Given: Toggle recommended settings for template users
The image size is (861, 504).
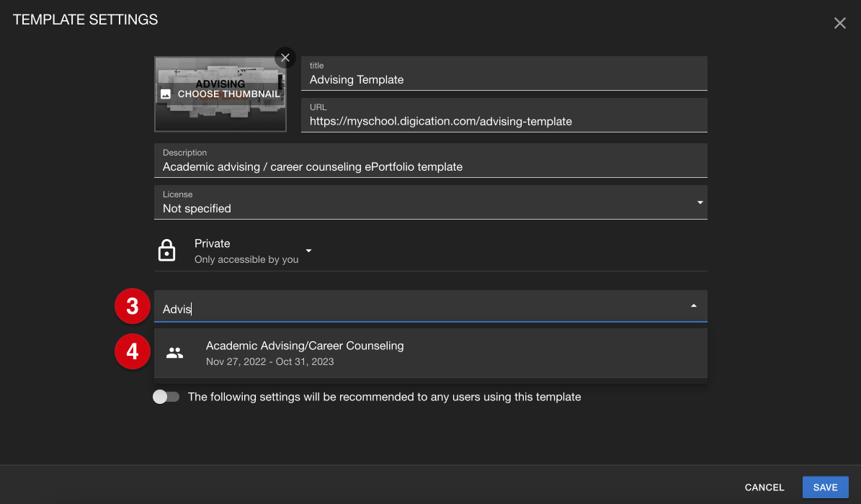Looking at the screenshot, I should pyautogui.click(x=166, y=397).
